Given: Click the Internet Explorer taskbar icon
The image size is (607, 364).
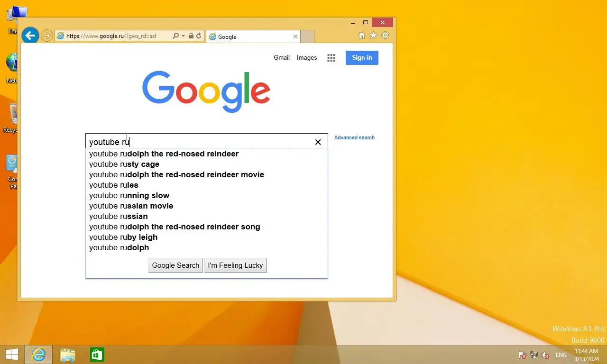Looking at the screenshot, I should 38,355.
